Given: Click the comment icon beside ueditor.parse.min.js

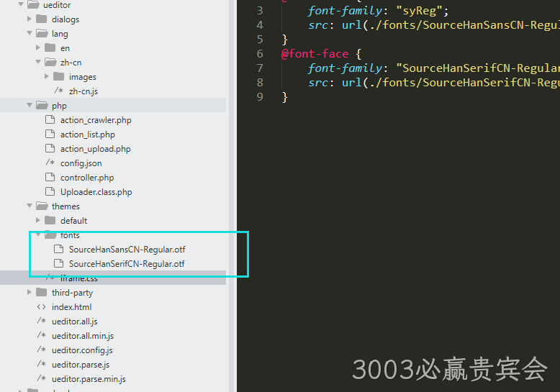Looking at the screenshot, I should pos(42,378).
